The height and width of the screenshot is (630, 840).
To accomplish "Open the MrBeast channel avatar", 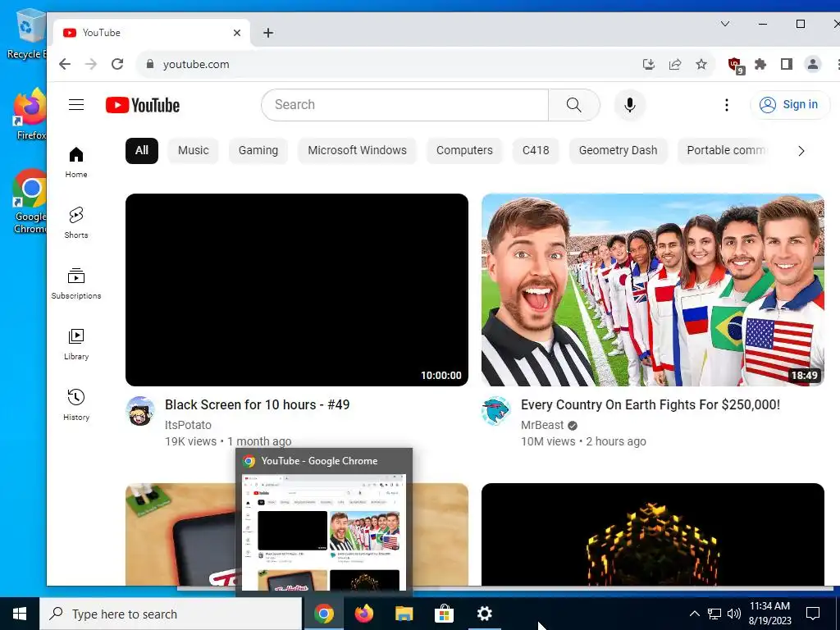I will click(x=496, y=411).
